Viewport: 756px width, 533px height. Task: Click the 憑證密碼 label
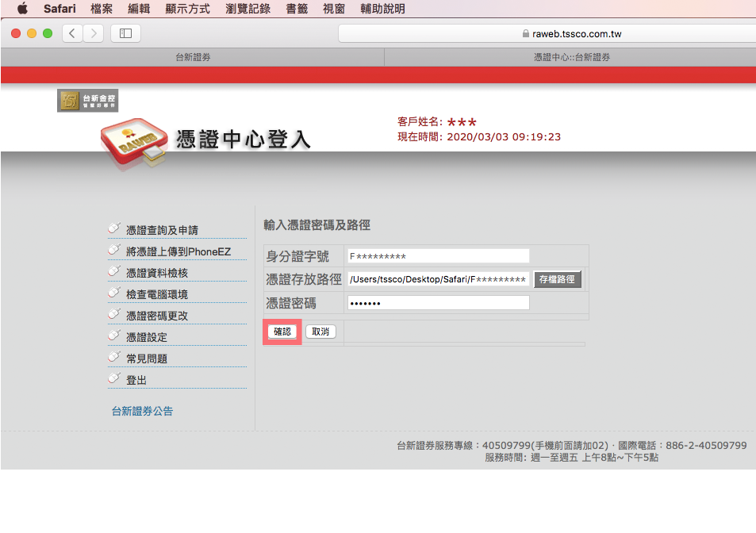[291, 303]
